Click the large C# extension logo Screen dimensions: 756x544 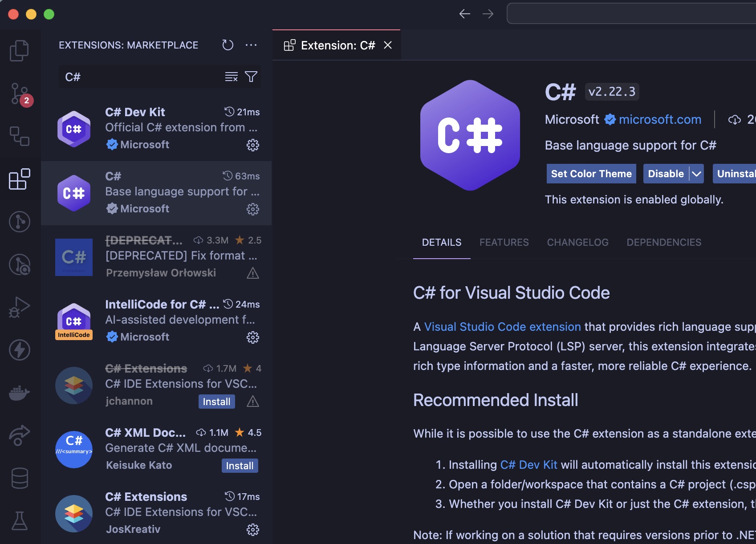pos(470,135)
